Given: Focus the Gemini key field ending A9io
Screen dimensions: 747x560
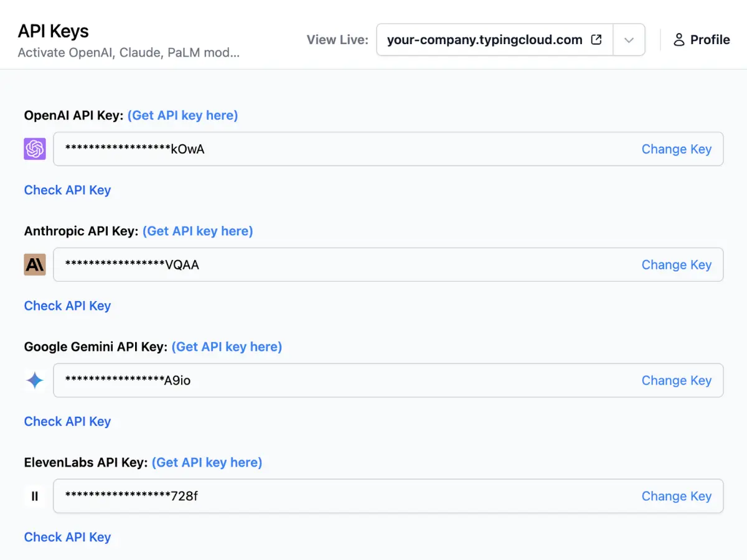Looking at the screenshot, I should tap(388, 380).
